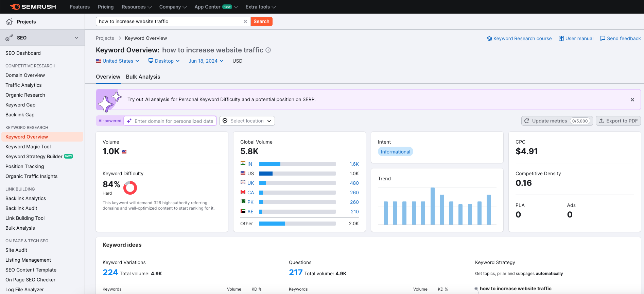The height and width of the screenshot is (294, 644).
Task: Expand the App Center menu
Action: (216, 7)
